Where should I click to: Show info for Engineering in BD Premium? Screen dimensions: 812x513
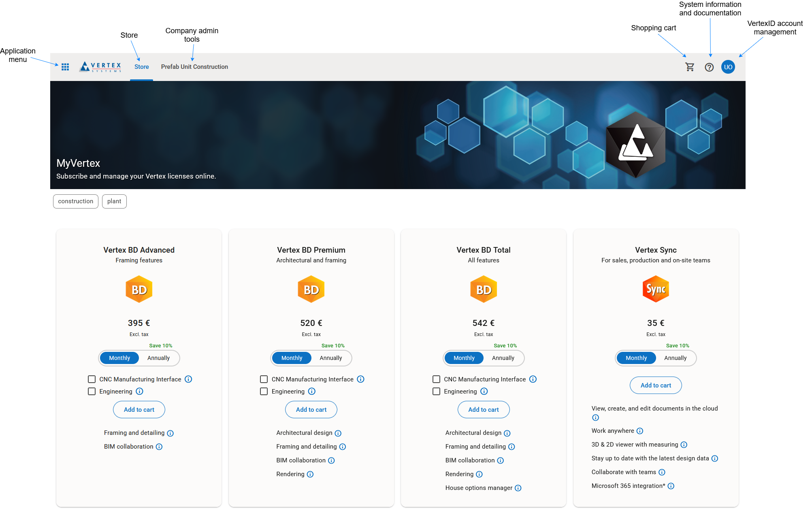tap(311, 392)
